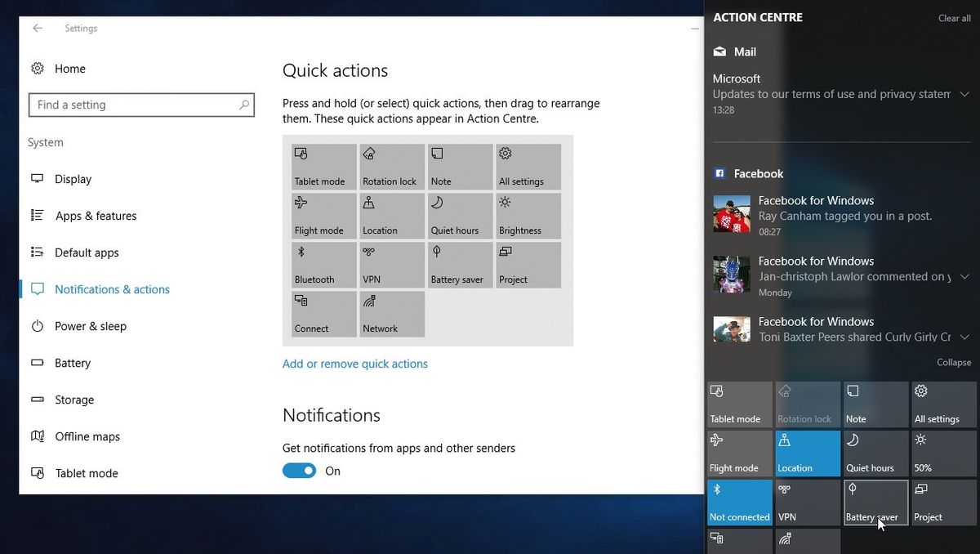
Task: Select the Connect quick action tile
Action: click(x=323, y=314)
